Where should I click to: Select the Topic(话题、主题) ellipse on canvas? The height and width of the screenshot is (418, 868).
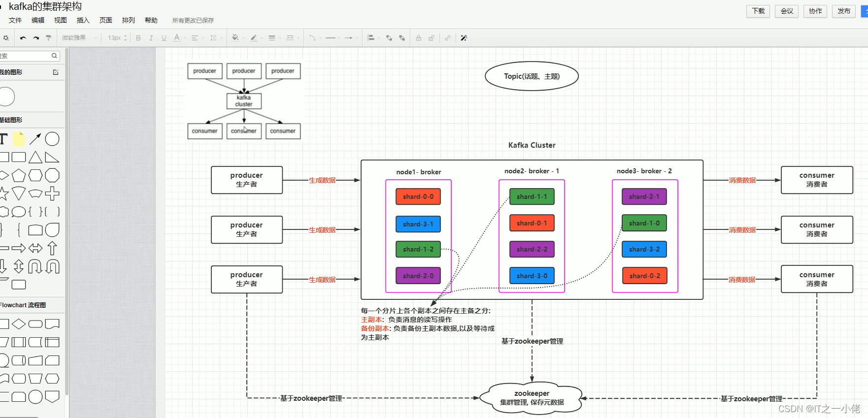(x=532, y=76)
